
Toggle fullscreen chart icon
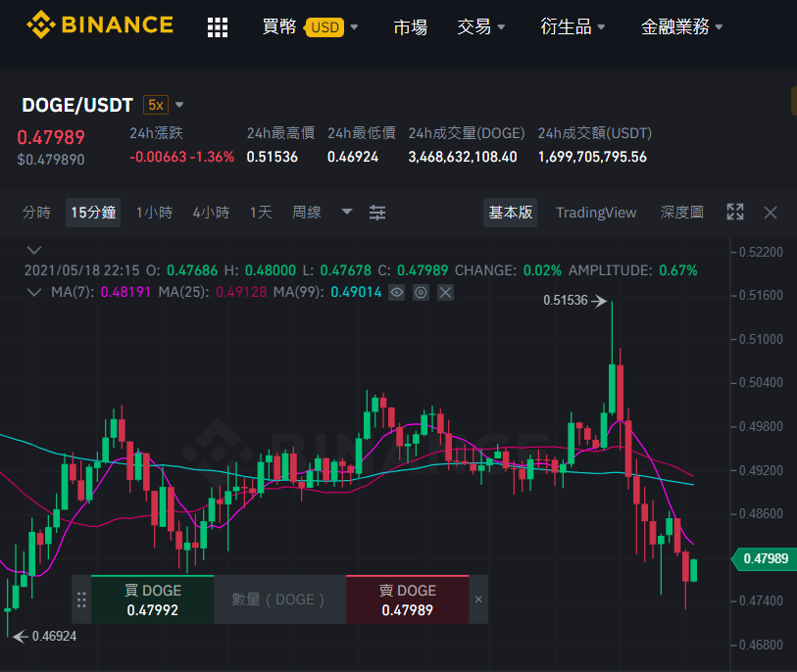click(735, 212)
